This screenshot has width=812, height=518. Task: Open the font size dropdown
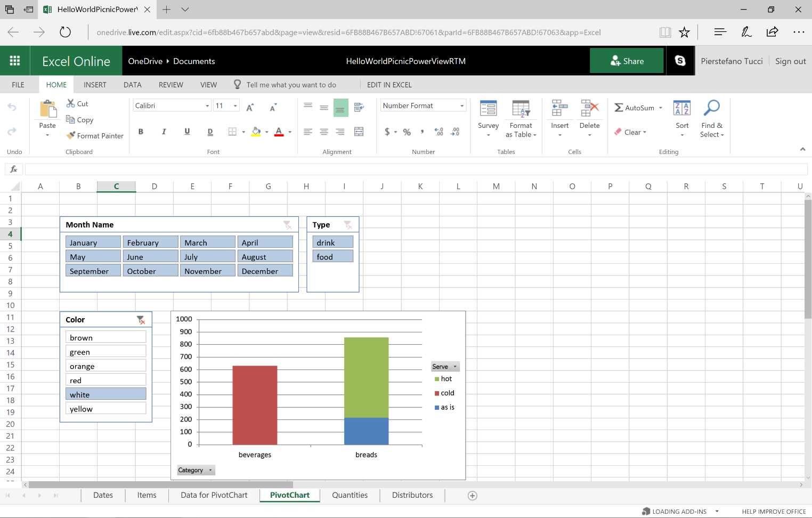point(234,105)
